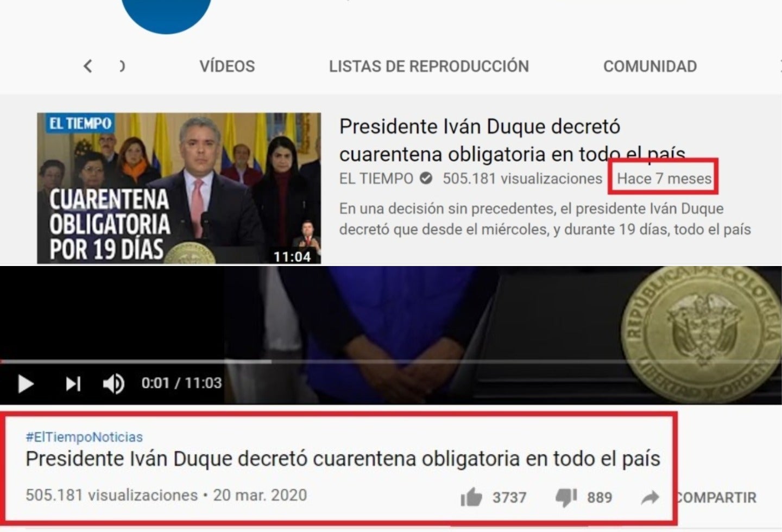The width and height of the screenshot is (782, 532).
Task: Click the verified badge next to EL TIEMPO
Action: click(424, 178)
